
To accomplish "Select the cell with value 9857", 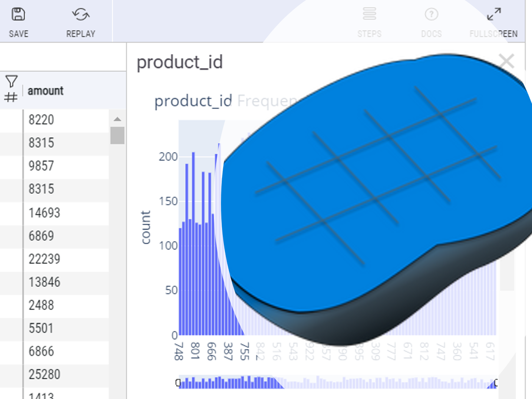I will [x=42, y=166].
